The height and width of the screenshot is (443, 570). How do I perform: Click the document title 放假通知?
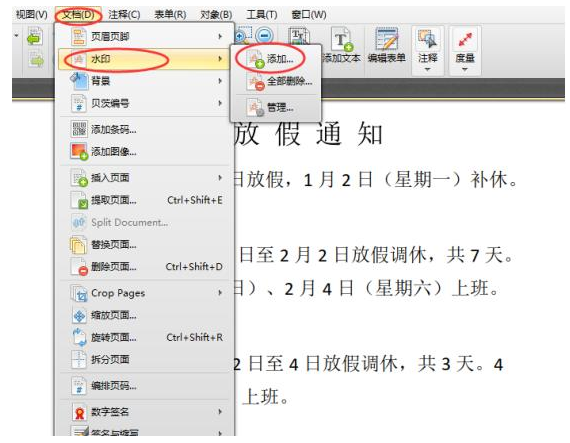pyautogui.click(x=308, y=134)
